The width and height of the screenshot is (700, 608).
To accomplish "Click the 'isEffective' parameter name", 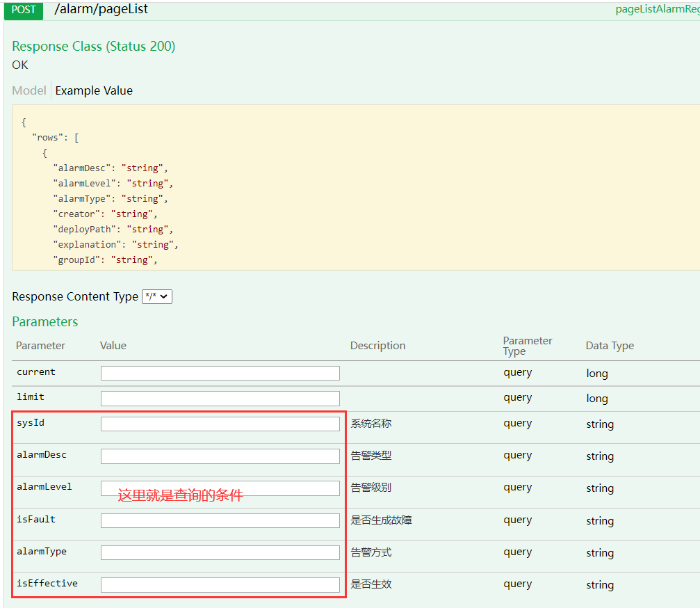I will 47,584.
